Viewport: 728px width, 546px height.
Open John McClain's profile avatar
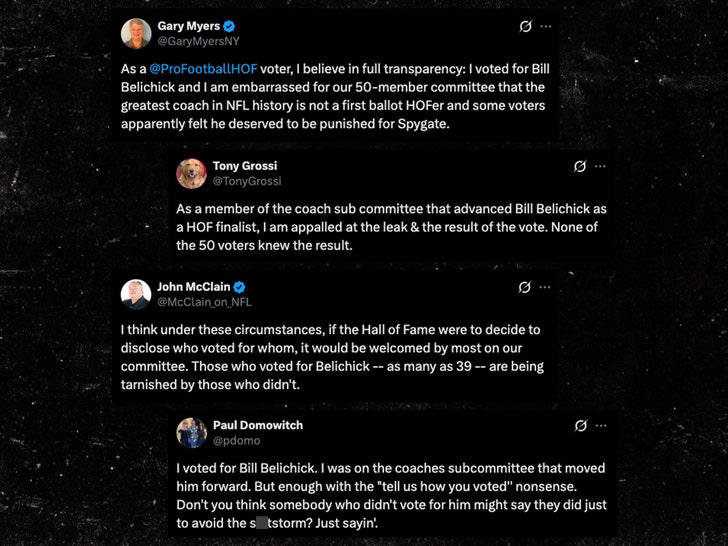(x=136, y=294)
